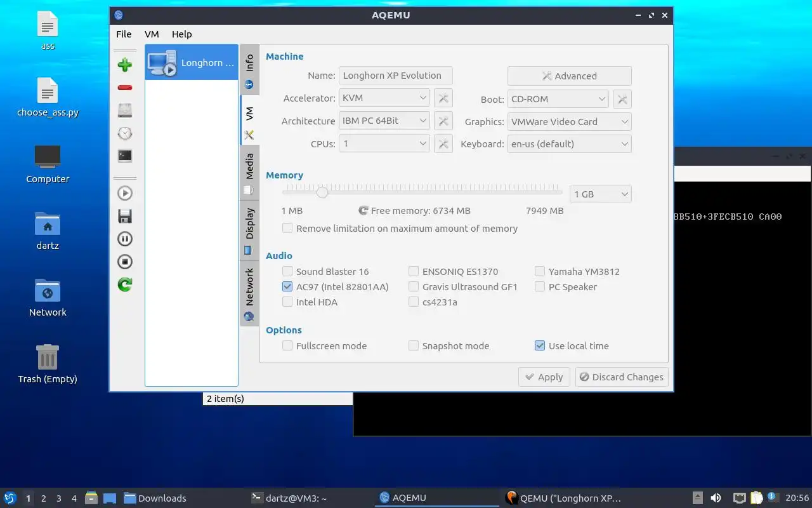Switch to the Display tab
The height and width of the screenshot is (508, 812).
pos(249,230)
